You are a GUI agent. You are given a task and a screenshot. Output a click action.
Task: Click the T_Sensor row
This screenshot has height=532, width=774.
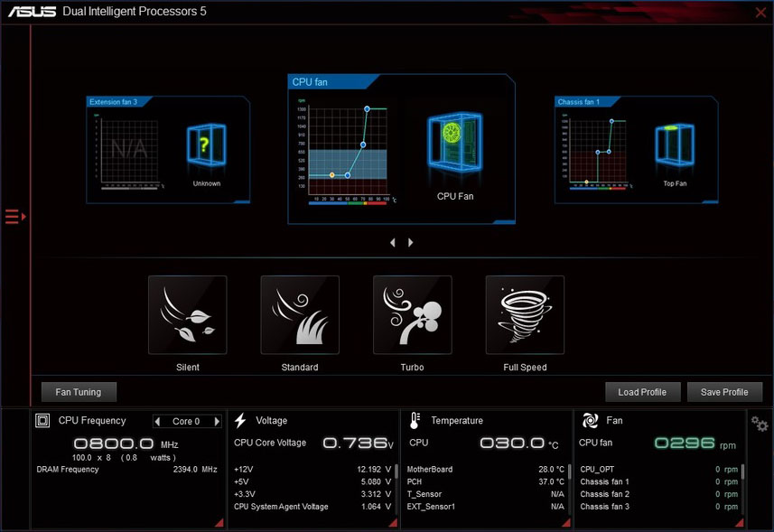pyautogui.click(x=486, y=494)
